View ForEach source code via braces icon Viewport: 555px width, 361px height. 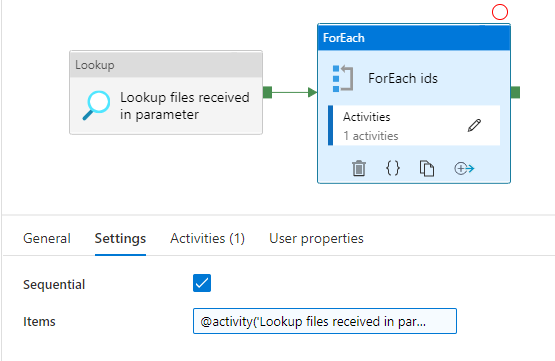click(393, 168)
